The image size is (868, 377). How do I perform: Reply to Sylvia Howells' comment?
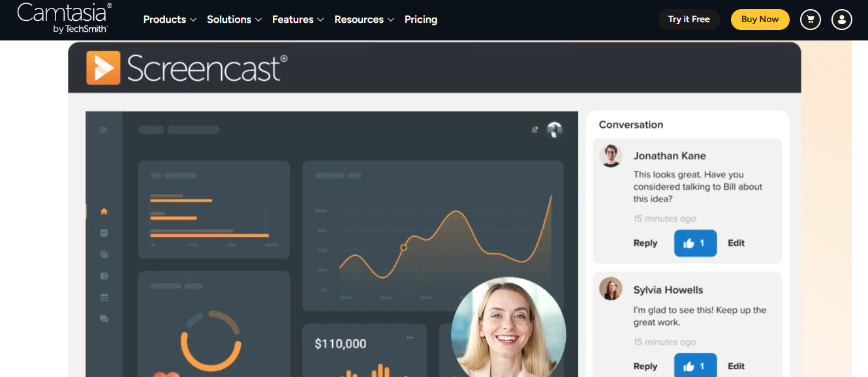click(645, 367)
